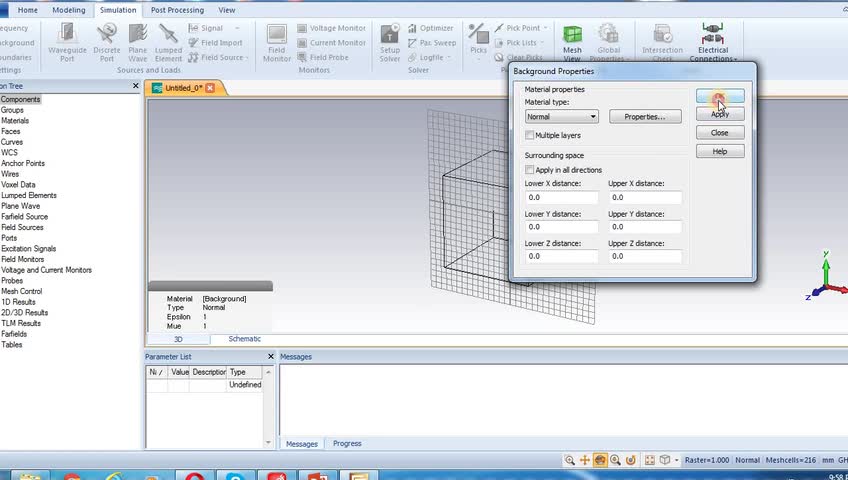Expand the Field Source dropdown
This screenshot has width=848, height=480.
coord(247,57)
